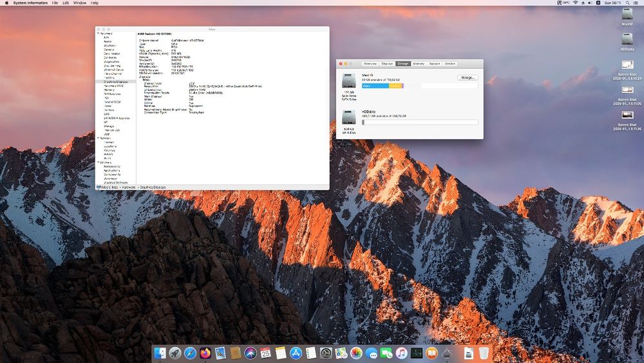Click System Information chip icon in Dock
Screen dimensions: 644x363
pos(447,353)
